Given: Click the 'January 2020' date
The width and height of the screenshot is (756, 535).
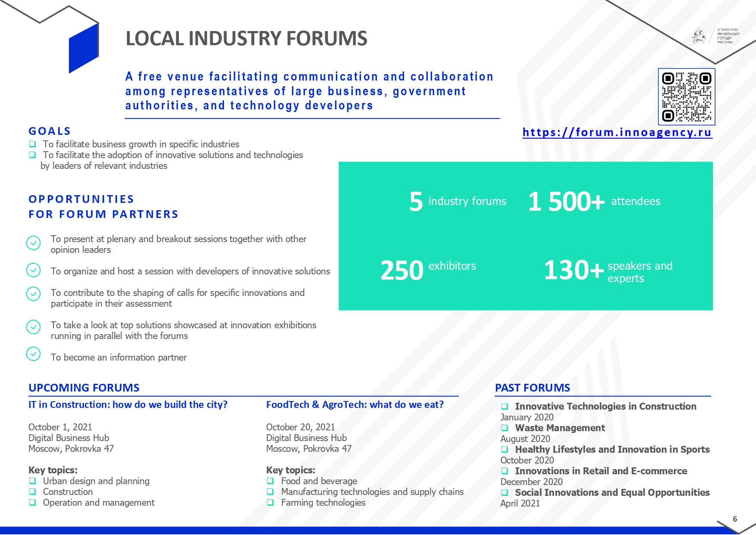Looking at the screenshot, I should click(527, 417).
